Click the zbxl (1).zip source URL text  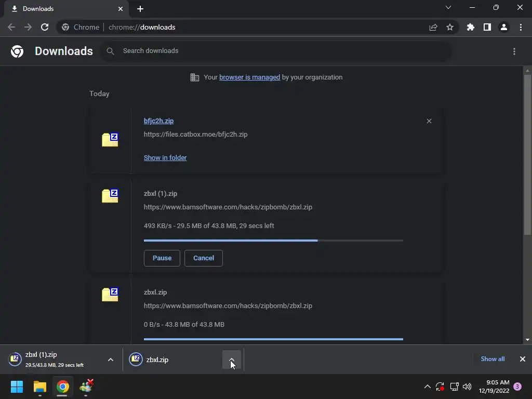tap(228, 207)
